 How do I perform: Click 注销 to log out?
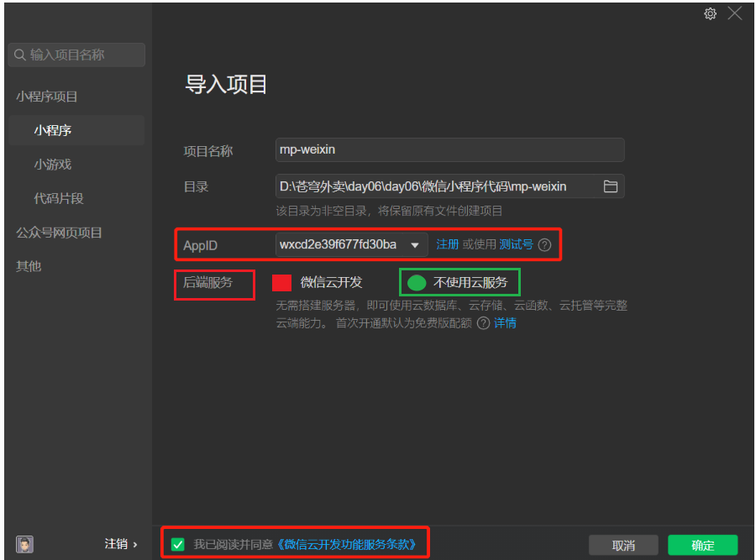click(120, 544)
